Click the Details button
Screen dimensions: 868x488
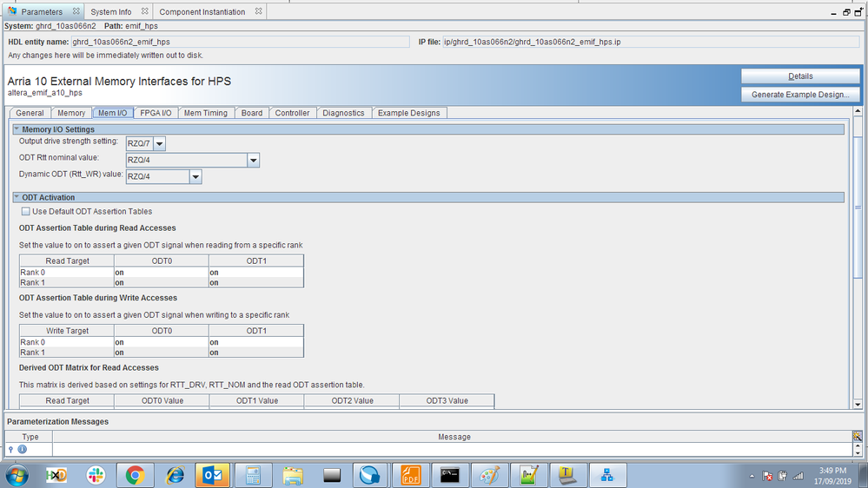coord(800,76)
